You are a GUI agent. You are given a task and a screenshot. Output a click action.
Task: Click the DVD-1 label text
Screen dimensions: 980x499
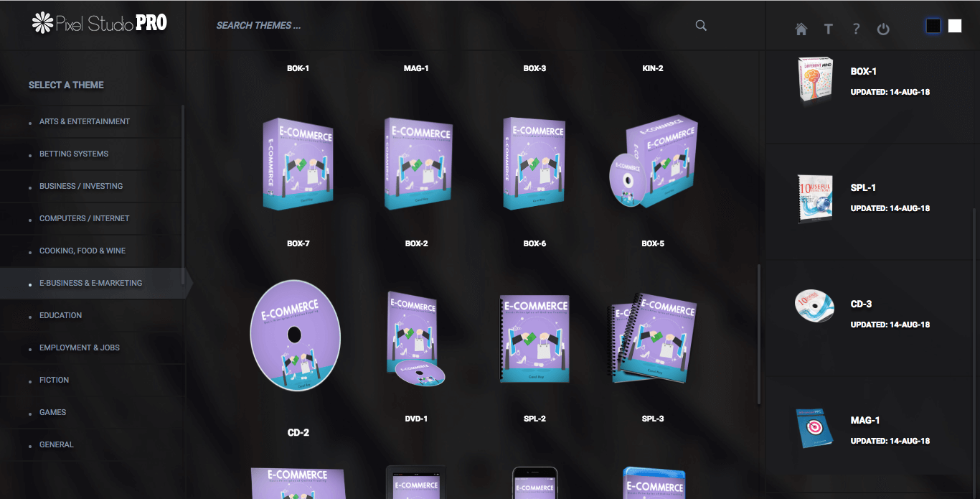click(416, 419)
